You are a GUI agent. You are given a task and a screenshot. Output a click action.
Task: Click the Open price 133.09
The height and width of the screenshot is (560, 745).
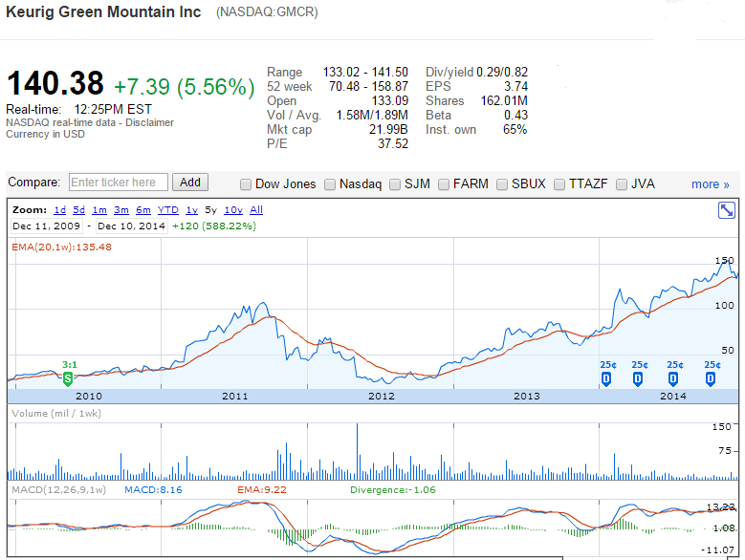[390, 101]
